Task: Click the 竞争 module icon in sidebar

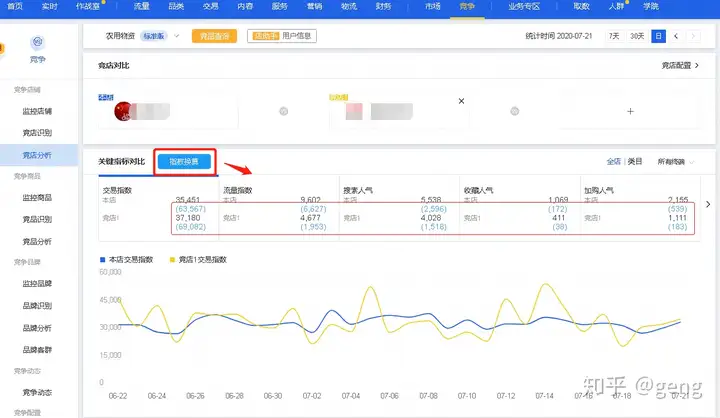Action: pyautogui.click(x=37, y=43)
